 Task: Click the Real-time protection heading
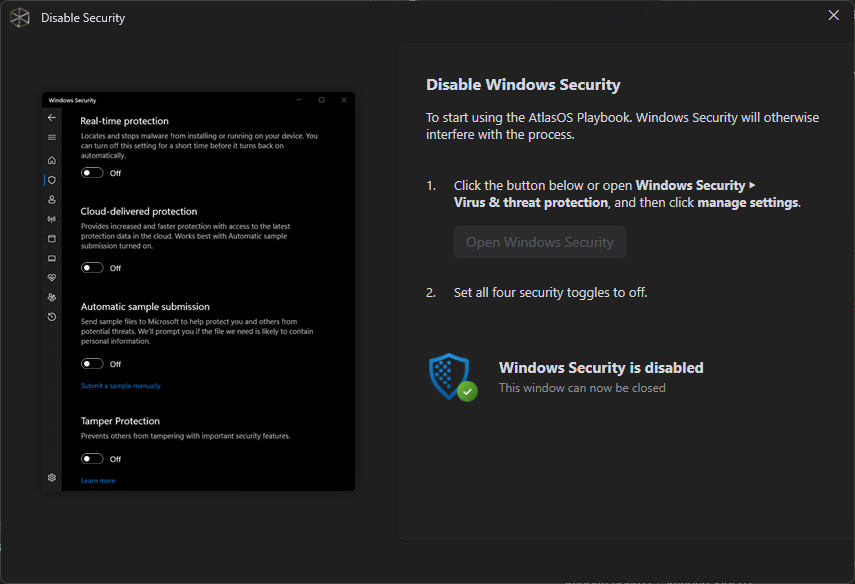point(124,121)
